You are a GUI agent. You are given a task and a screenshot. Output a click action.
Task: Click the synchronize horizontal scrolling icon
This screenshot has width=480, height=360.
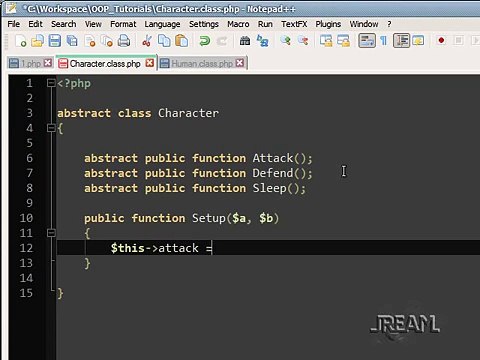[343, 41]
